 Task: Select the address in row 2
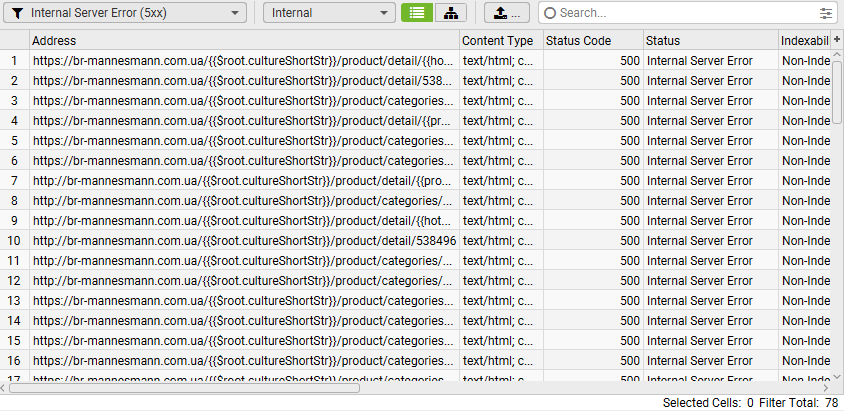coord(244,81)
